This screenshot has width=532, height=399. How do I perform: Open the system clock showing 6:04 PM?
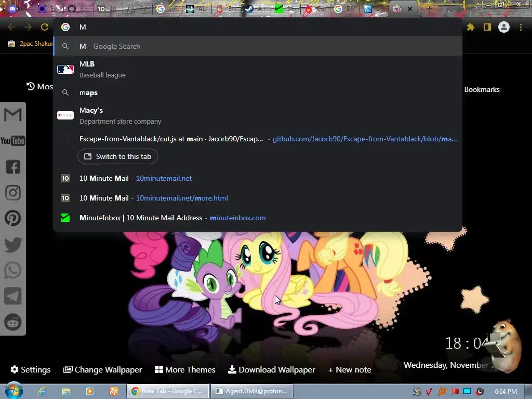pos(506,392)
